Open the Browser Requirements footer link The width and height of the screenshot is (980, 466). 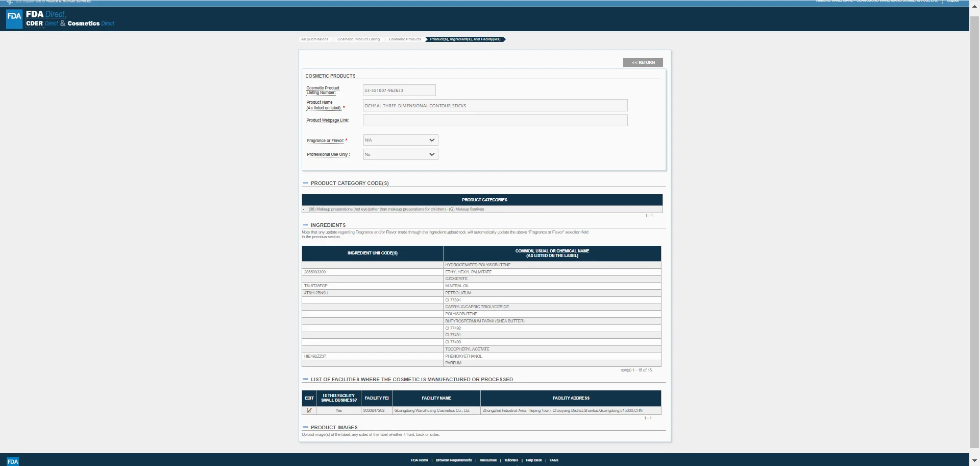coord(454,460)
